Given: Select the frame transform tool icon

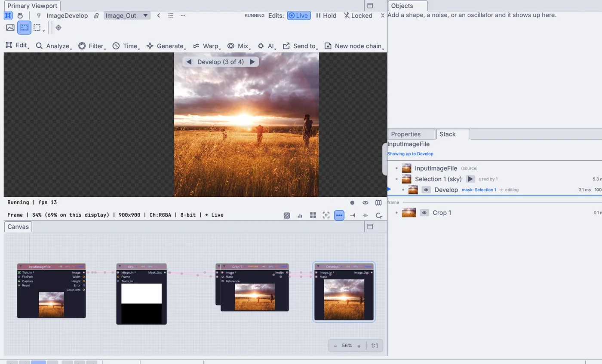Looking at the screenshot, I should [8, 15].
